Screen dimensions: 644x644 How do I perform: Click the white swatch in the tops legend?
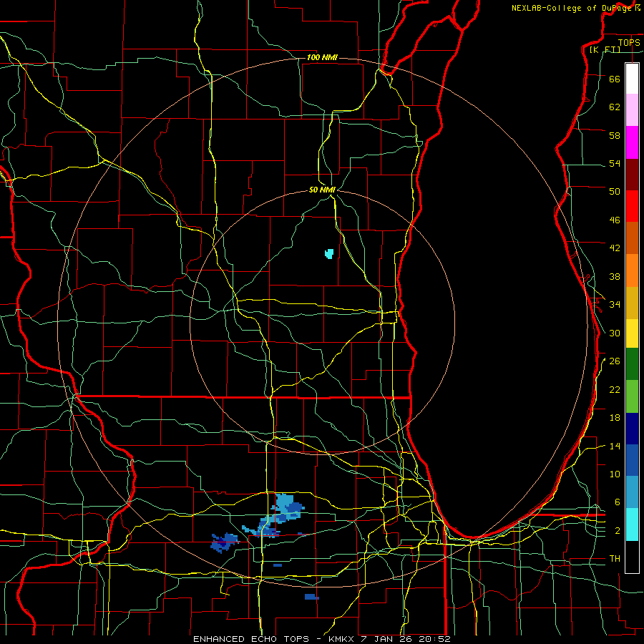coord(632,79)
